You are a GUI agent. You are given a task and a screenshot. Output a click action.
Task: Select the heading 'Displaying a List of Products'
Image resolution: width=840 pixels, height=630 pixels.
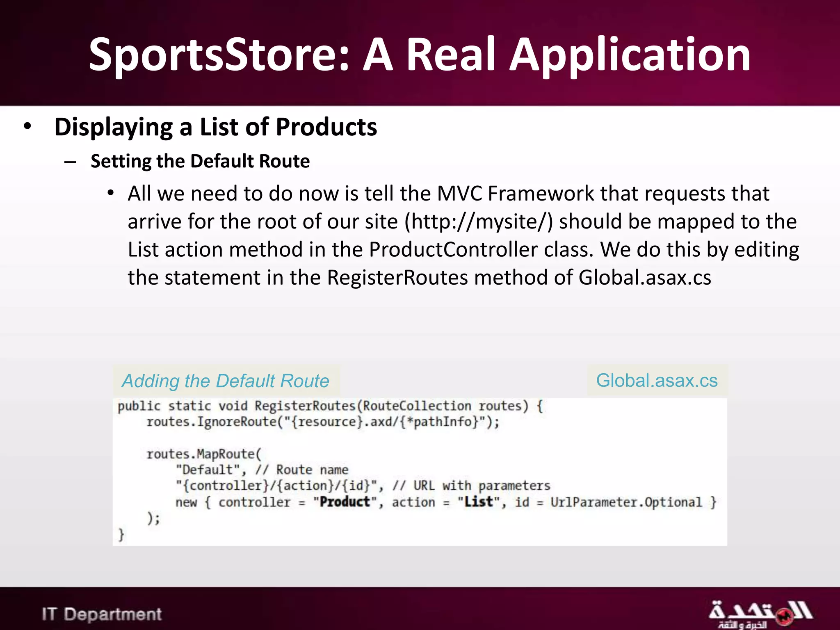(216, 127)
